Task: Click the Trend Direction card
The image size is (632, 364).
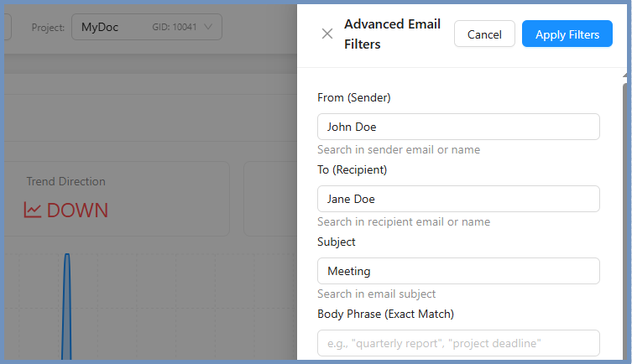Action: coord(116,198)
